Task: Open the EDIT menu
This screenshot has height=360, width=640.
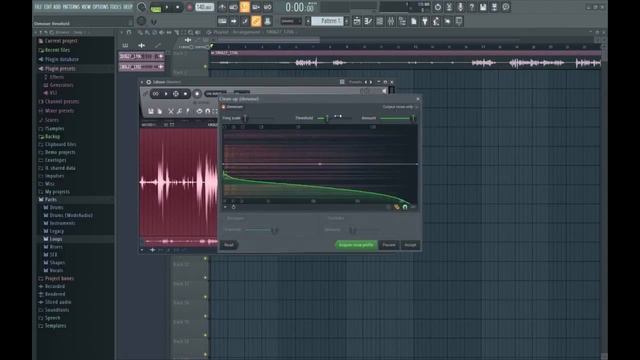Action: (x=47, y=7)
